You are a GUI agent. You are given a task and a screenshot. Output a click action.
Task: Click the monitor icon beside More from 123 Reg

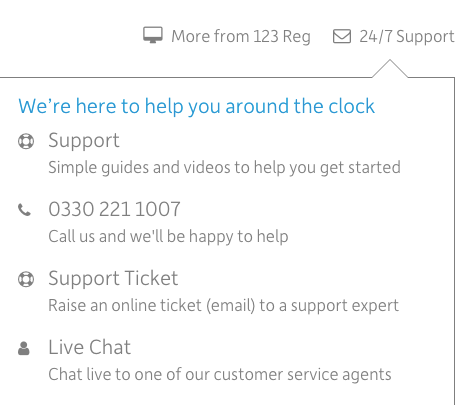[153, 35]
